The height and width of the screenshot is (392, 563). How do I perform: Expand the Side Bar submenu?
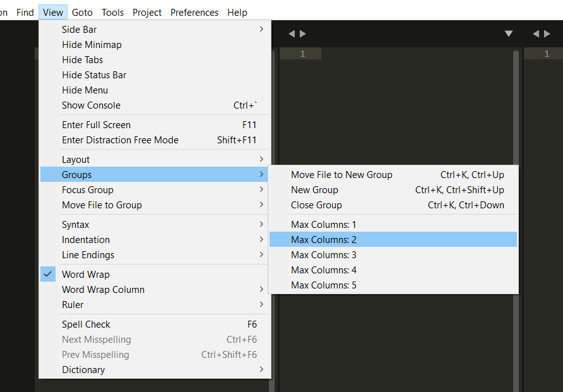[78, 29]
